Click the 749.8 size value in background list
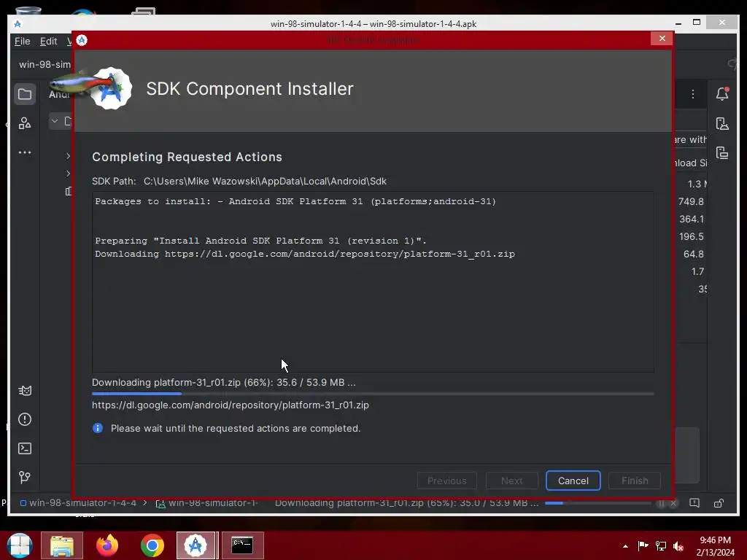Viewport: 747px width, 560px height. (691, 201)
